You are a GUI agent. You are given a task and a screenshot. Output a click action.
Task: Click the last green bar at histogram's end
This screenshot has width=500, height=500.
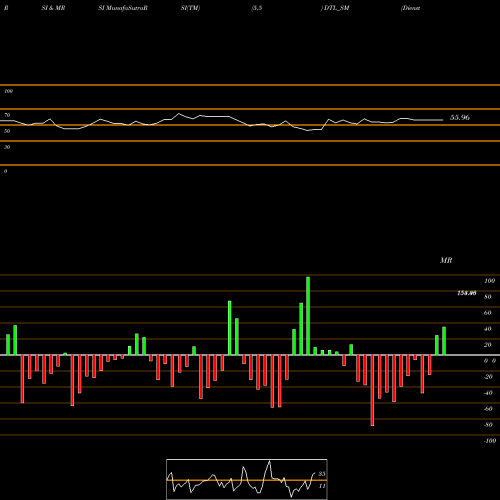444,341
